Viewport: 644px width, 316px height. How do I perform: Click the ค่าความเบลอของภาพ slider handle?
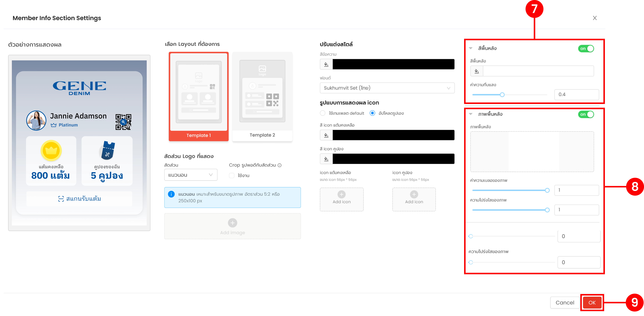click(x=547, y=190)
